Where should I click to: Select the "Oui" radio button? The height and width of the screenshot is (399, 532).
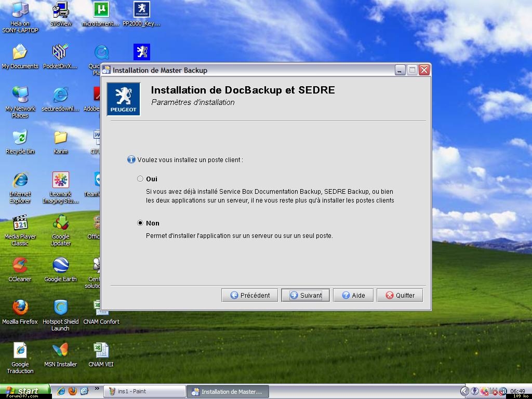140,179
